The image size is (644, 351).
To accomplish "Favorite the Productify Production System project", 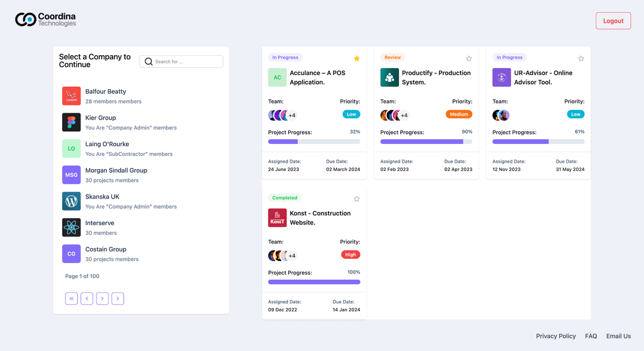I will coord(469,58).
